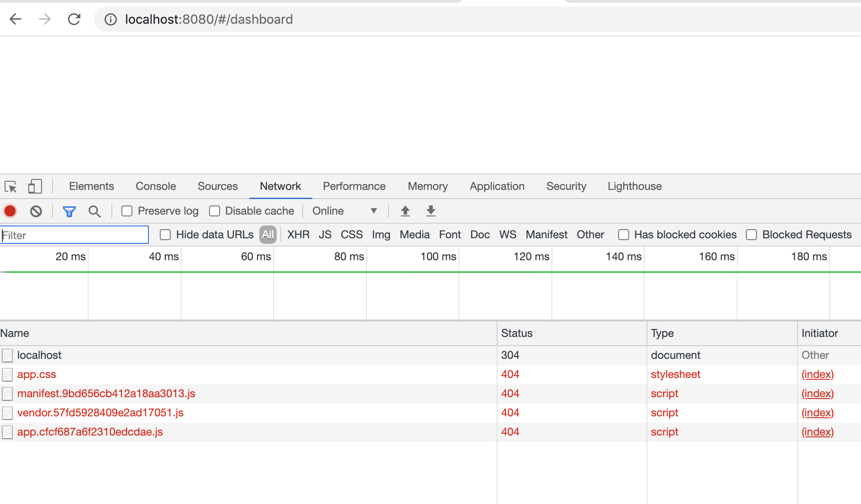Sort by the Initiator column header
This screenshot has height=504, width=861.
click(829, 333)
